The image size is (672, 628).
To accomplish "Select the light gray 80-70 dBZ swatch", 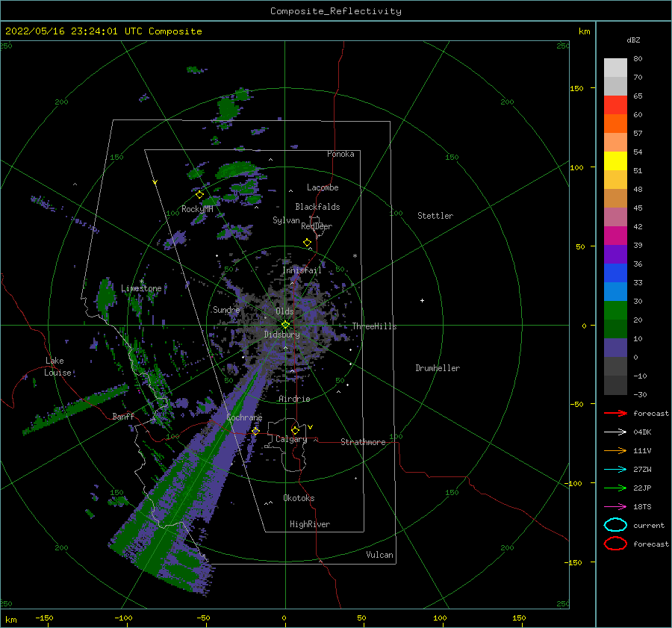I will (x=615, y=68).
